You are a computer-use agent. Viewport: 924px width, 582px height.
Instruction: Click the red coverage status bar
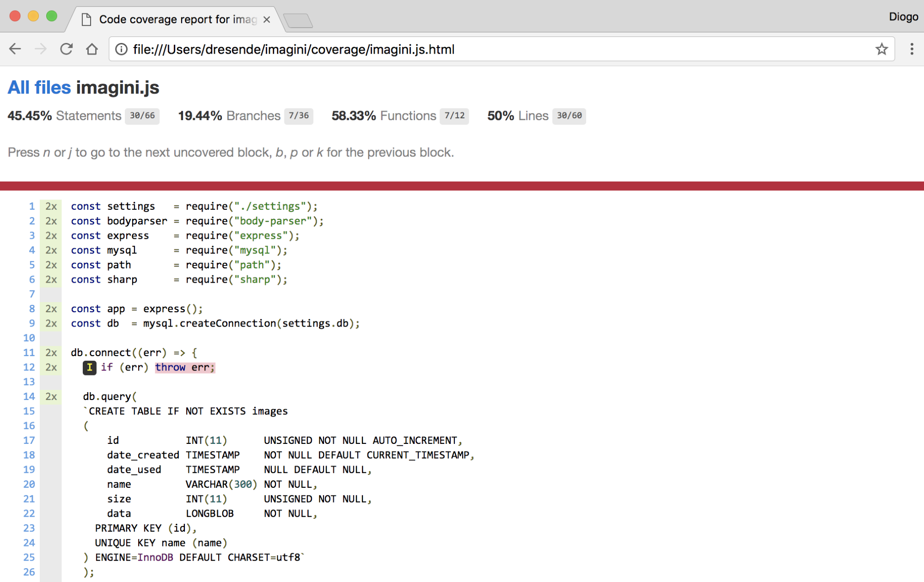[462, 186]
